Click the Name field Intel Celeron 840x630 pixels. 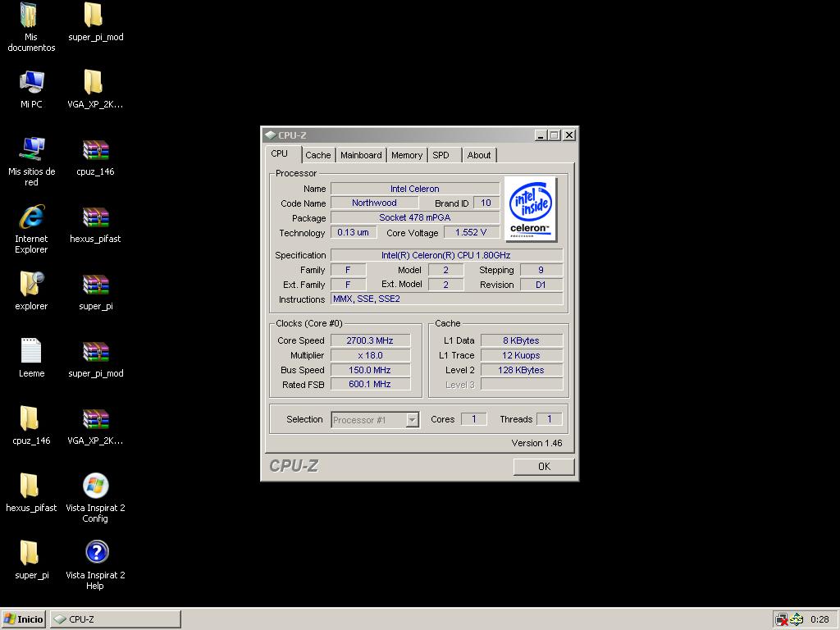click(414, 189)
